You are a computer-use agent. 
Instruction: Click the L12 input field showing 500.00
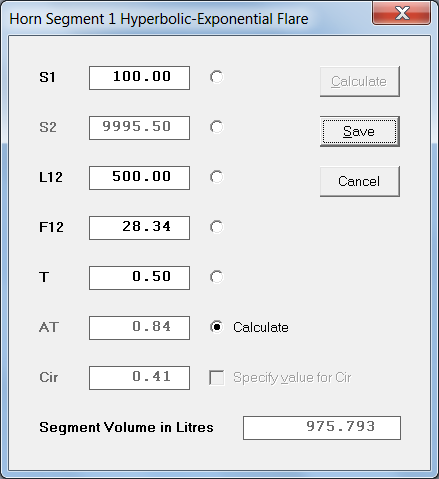(139, 178)
